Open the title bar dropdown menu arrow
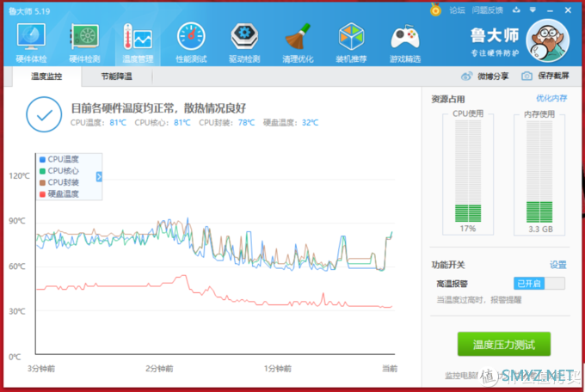 click(533, 10)
